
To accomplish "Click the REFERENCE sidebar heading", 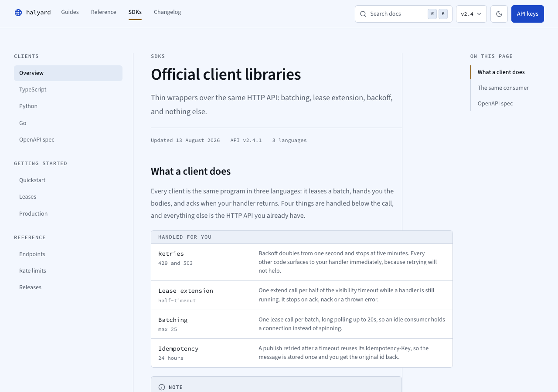I will point(30,237).
